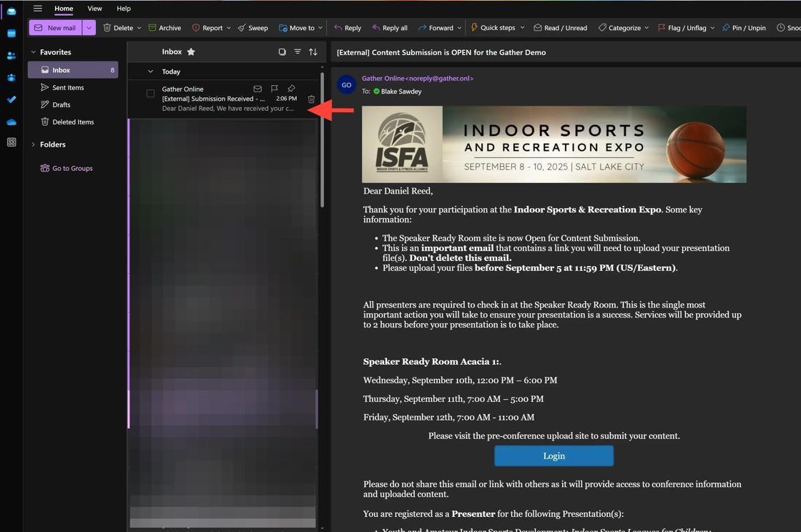This screenshot has width=801, height=532.
Task: Expand the Quick steps dropdown arrow
Action: pos(522,28)
